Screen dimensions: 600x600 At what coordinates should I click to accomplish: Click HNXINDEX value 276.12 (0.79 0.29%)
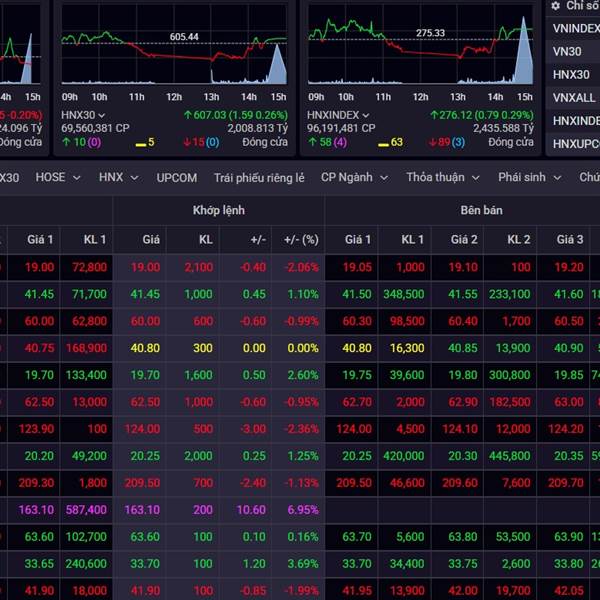click(481, 115)
